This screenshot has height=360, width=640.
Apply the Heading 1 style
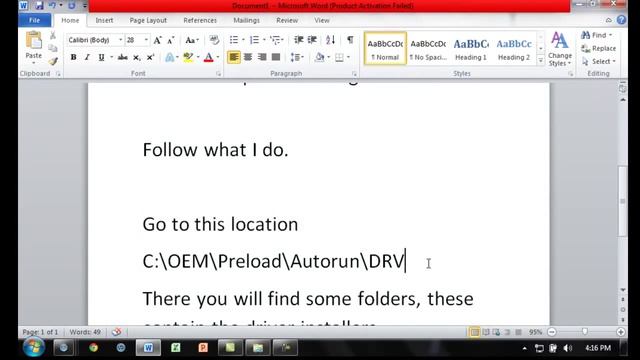click(471, 49)
